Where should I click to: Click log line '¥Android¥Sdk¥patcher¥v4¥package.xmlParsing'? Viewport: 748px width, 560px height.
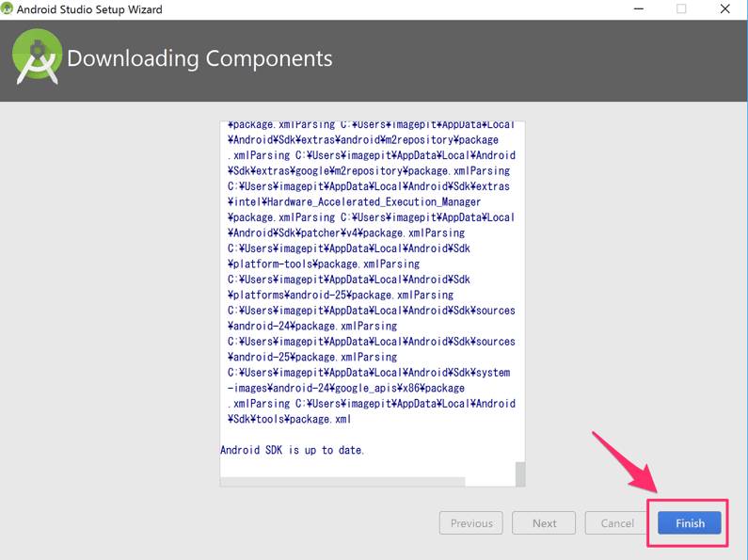click(346, 232)
